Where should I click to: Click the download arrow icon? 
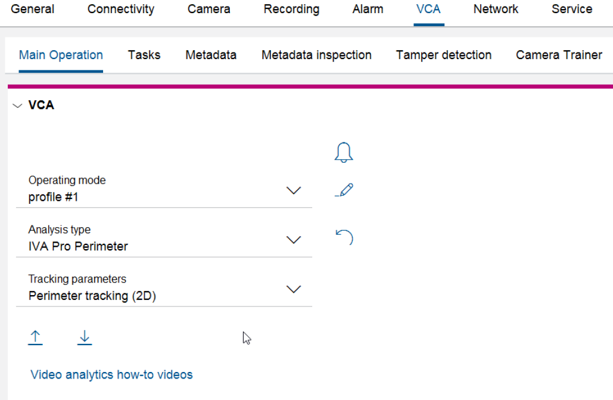[x=85, y=338]
